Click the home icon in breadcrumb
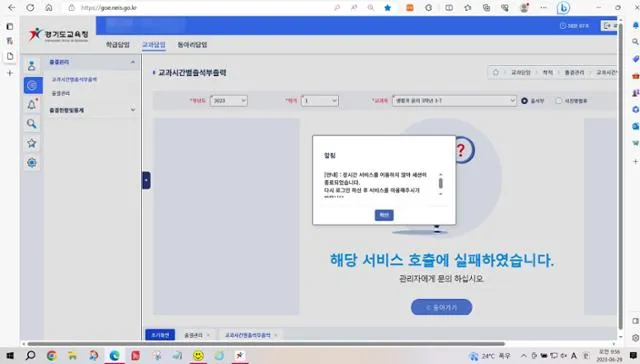Image resolution: width=640 pixels, height=364 pixels. [x=496, y=72]
